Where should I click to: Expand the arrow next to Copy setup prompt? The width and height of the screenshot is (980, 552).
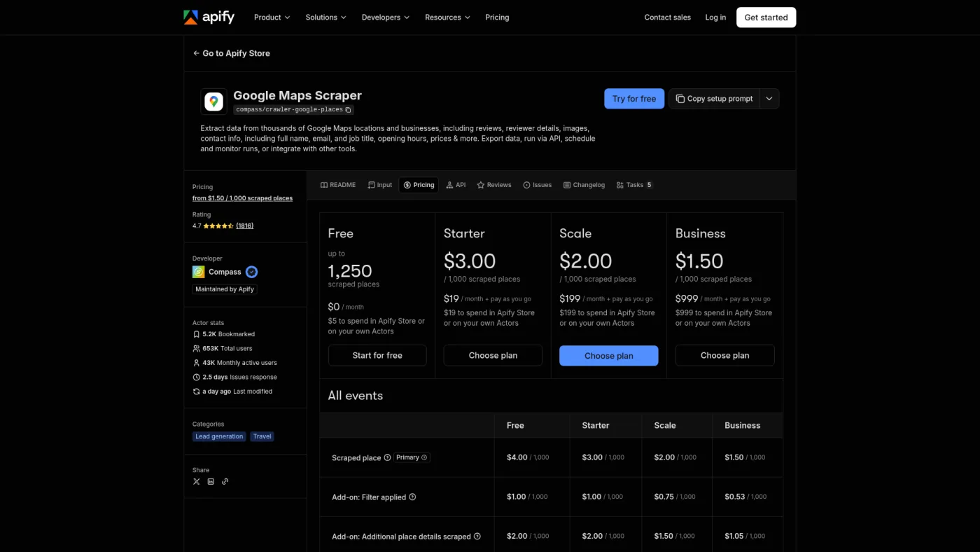pos(769,99)
